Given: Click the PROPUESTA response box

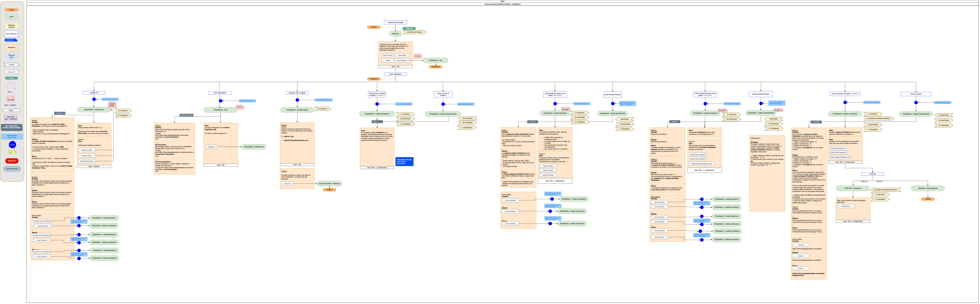Looking at the screenshot, I should tap(767, 174).
